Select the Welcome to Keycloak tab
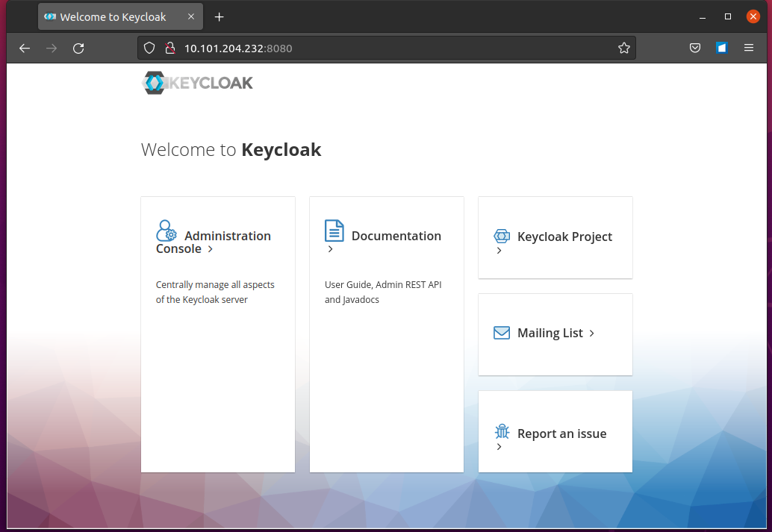 click(x=112, y=17)
